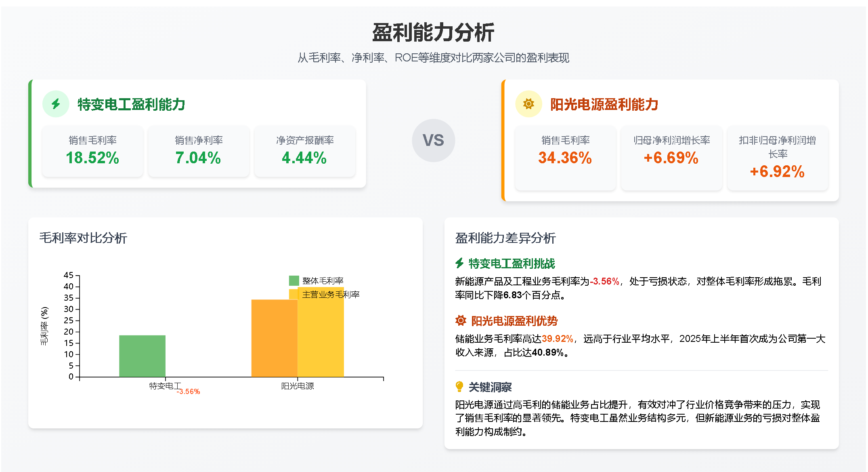Select the 净资产报酬率 4.44% card

[x=305, y=151]
